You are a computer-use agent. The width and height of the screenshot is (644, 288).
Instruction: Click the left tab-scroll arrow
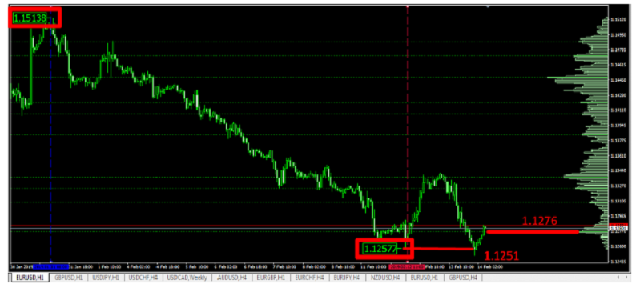point(618,278)
